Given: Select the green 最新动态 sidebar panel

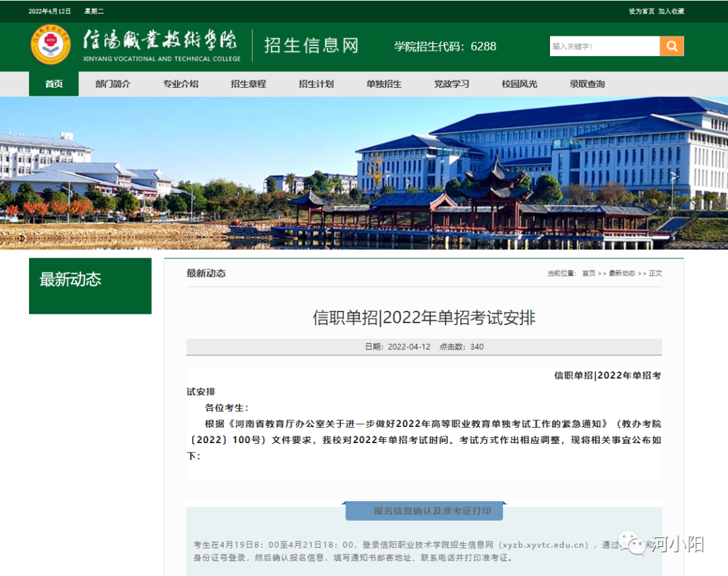Looking at the screenshot, I should [x=90, y=285].
